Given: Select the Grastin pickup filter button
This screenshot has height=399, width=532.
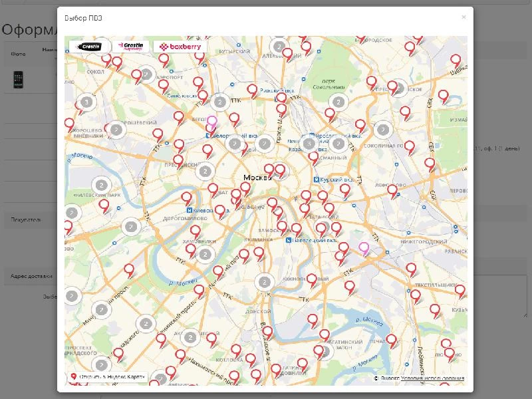Looking at the screenshot, I should (x=89, y=47).
